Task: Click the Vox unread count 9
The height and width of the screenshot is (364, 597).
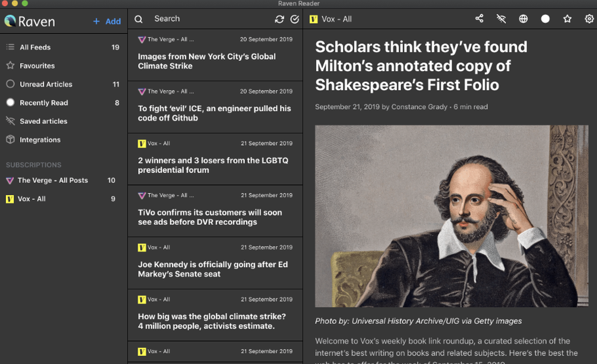Action: [113, 199]
